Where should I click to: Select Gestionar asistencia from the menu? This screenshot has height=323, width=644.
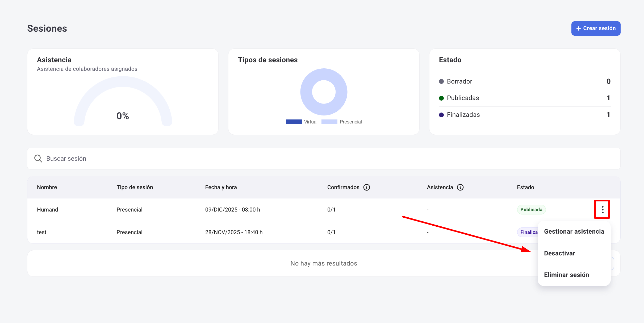coord(574,231)
